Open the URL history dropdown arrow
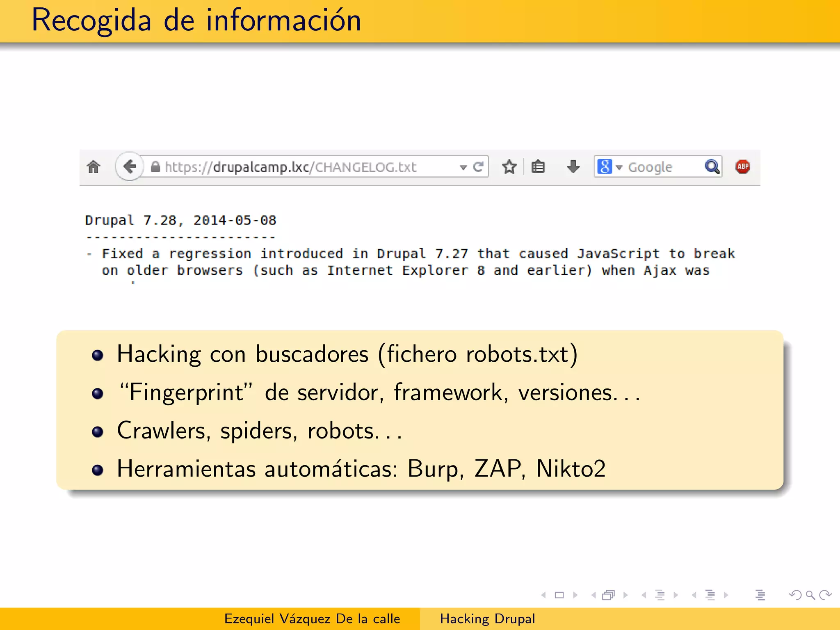The height and width of the screenshot is (630, 840). pos(463,168)
